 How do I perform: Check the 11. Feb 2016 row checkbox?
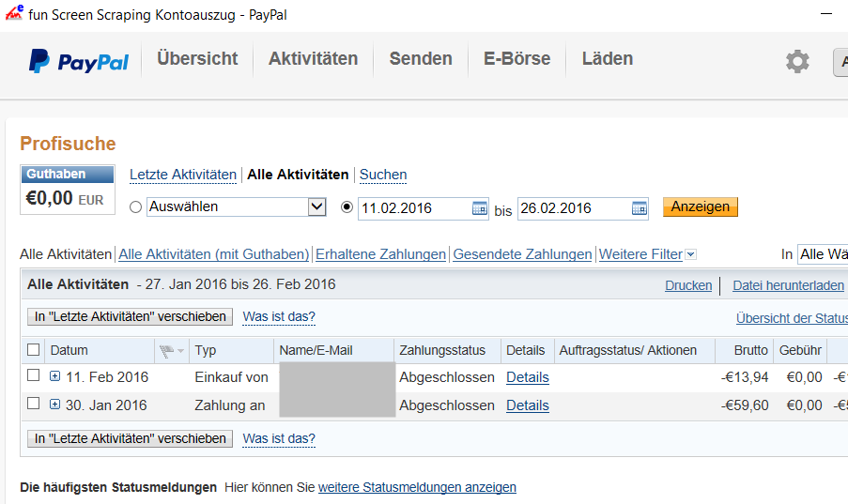(34, 375)
